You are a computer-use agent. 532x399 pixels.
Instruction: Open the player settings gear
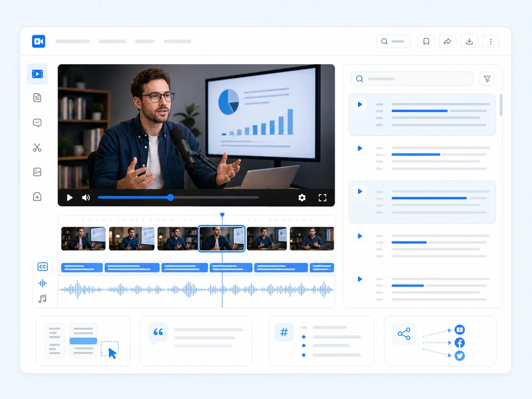(302, 197)
